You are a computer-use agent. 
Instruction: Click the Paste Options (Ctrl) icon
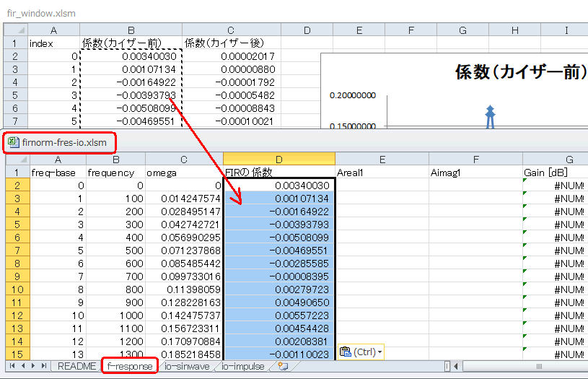(346, 352)
